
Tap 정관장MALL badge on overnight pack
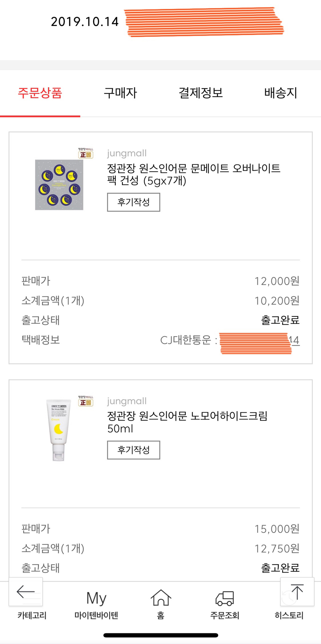[x=86, y=153]
